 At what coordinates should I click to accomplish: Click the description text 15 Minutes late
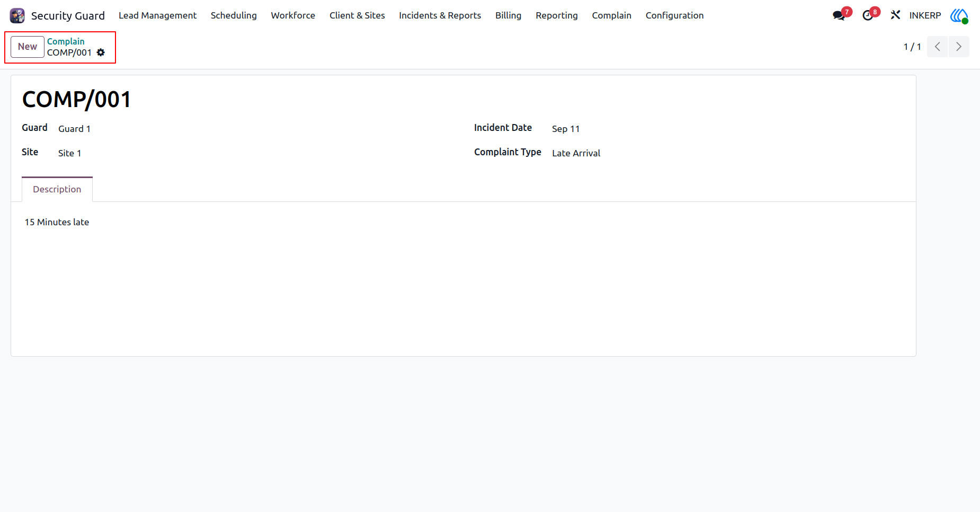point(57,222)
